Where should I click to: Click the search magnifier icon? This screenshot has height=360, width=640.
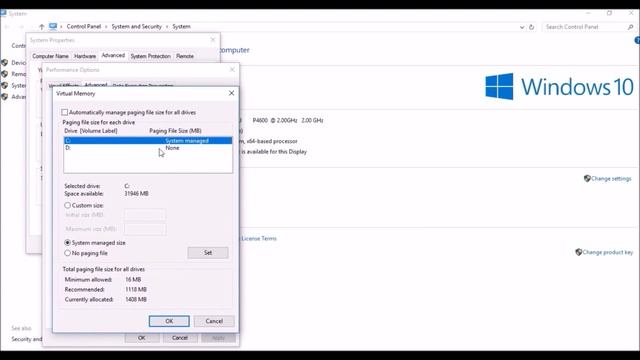(x=631, y=27)
